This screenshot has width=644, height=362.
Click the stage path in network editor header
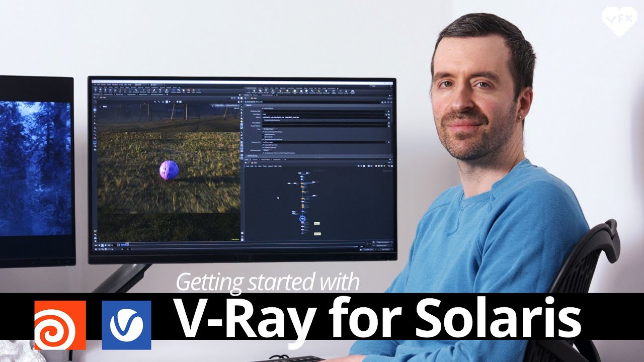tap(254, 163)
